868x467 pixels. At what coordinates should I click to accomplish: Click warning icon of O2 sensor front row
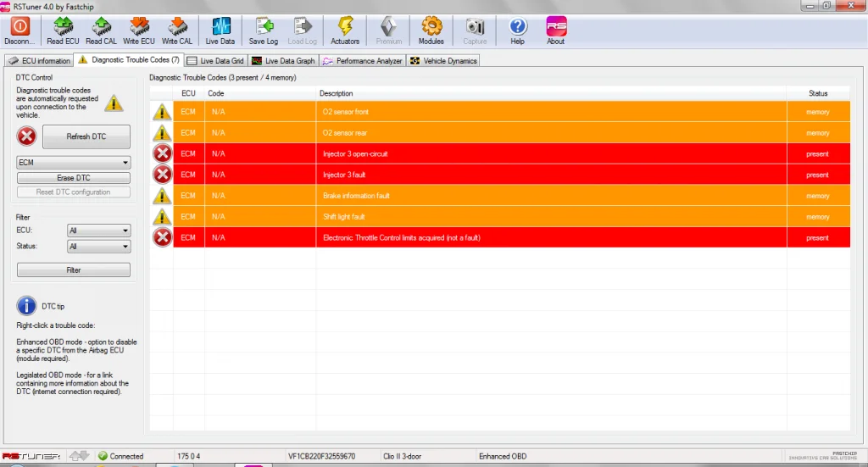pos(162,112)
